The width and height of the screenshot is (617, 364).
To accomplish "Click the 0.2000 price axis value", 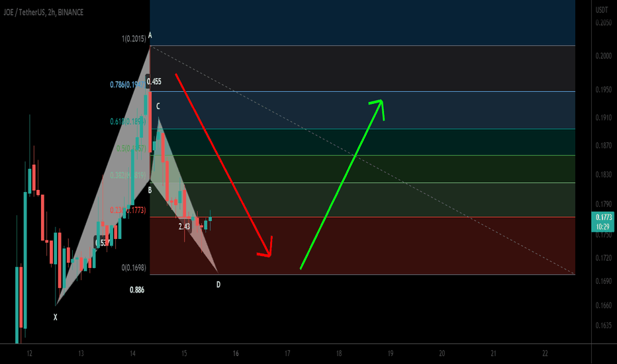I will [604, 56].
